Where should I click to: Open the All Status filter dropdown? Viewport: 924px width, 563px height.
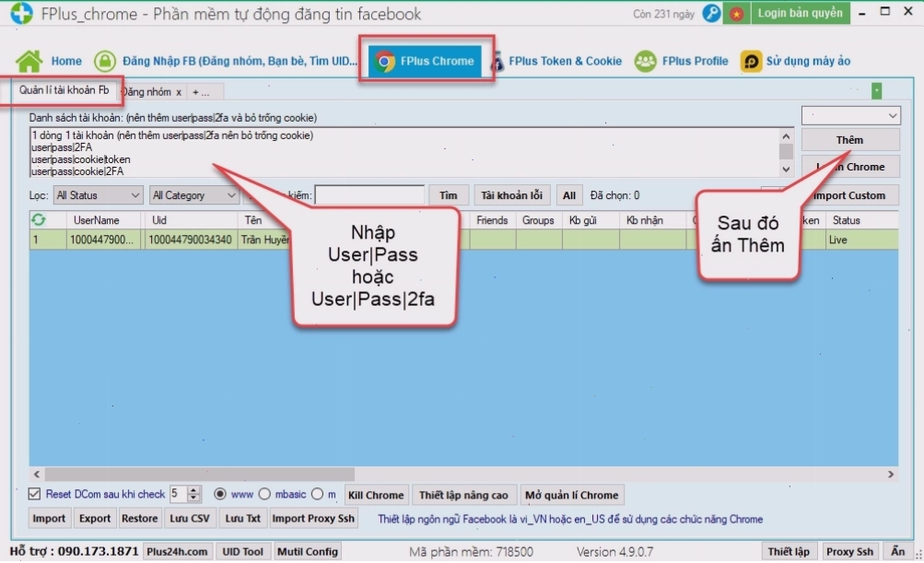coord(98,195)
